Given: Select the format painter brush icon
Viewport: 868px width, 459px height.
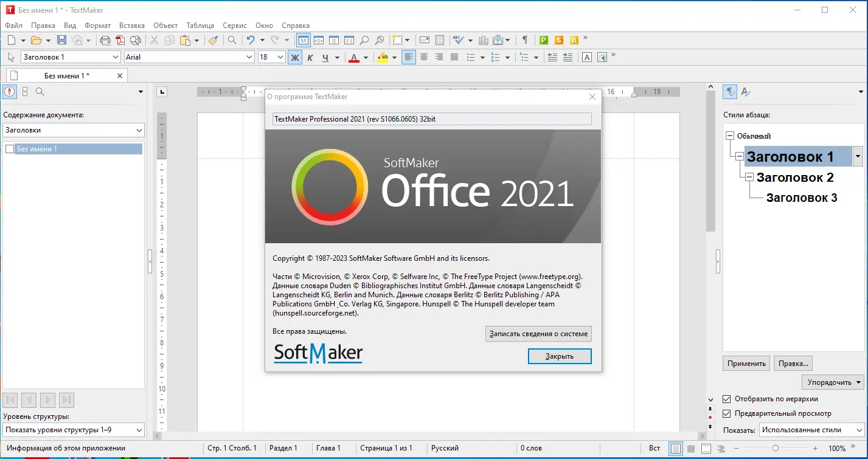Looking at the screenshot, I should [212, 40].
